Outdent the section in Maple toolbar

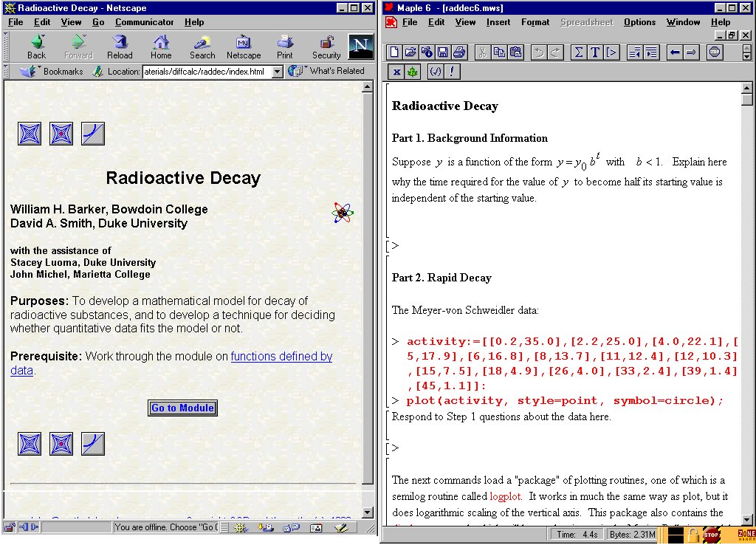(x=634, y=52)
